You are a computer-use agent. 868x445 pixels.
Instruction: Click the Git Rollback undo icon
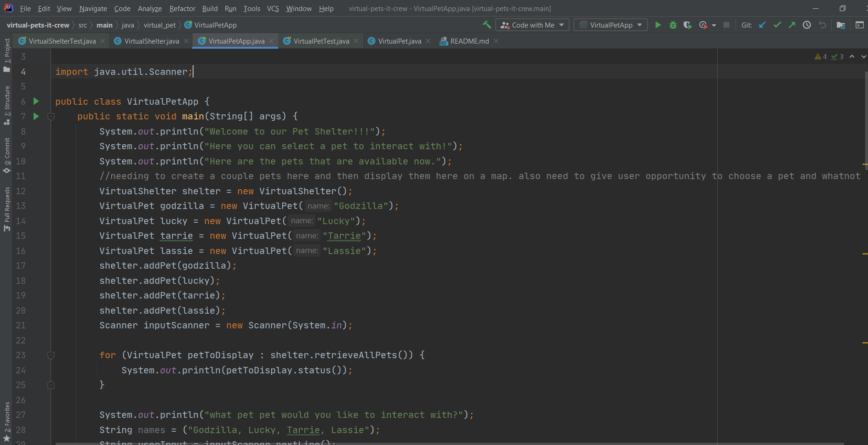pos(822,25)
